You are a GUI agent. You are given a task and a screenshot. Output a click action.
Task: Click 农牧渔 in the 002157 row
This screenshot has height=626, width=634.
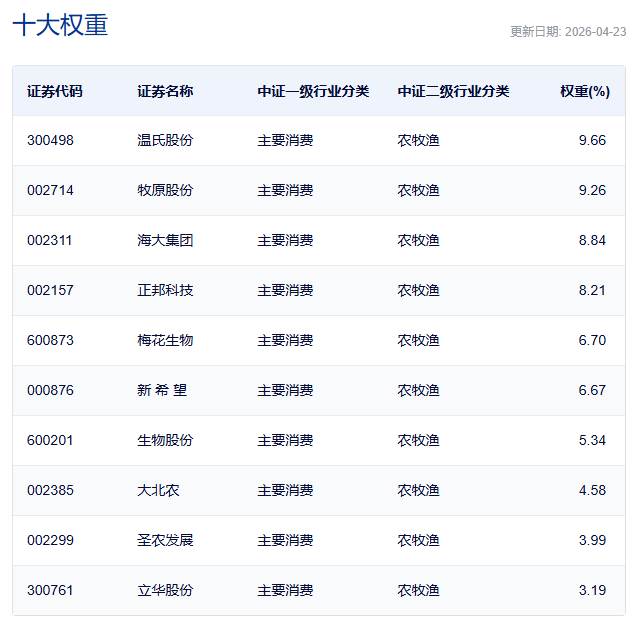pyautogui.click(x=418, y=290)
